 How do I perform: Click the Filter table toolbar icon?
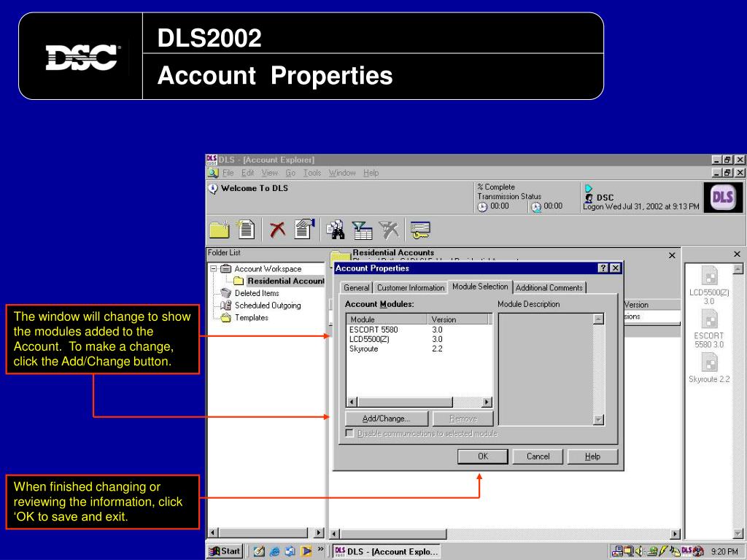click(362, 230)
